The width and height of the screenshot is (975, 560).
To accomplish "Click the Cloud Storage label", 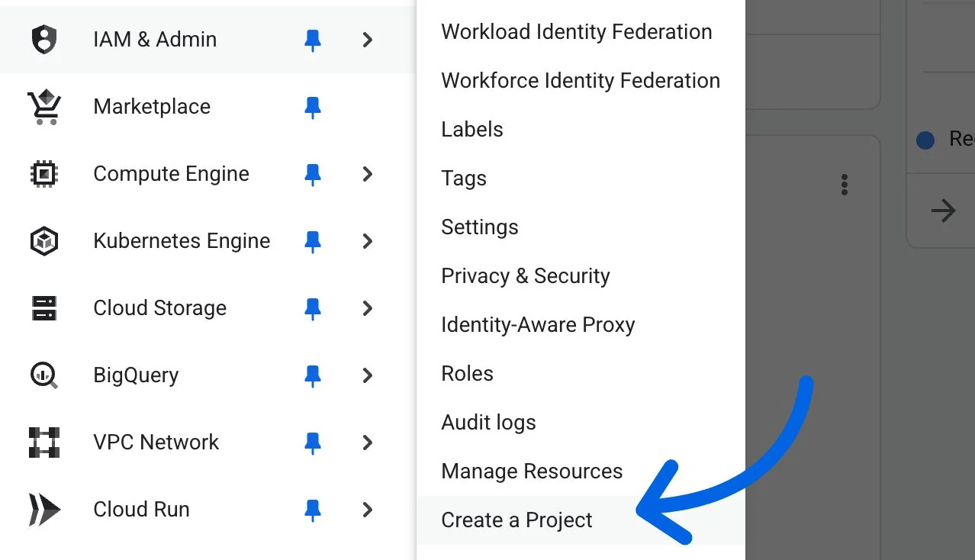I will point(159,308).
